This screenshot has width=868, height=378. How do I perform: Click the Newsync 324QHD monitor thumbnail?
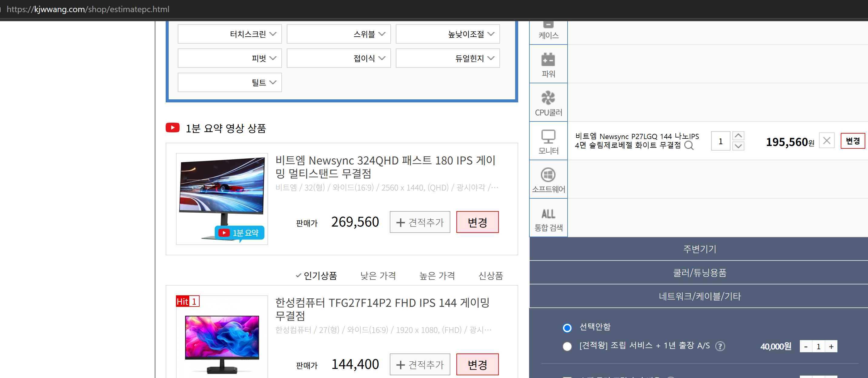click(x=222, y=199)
